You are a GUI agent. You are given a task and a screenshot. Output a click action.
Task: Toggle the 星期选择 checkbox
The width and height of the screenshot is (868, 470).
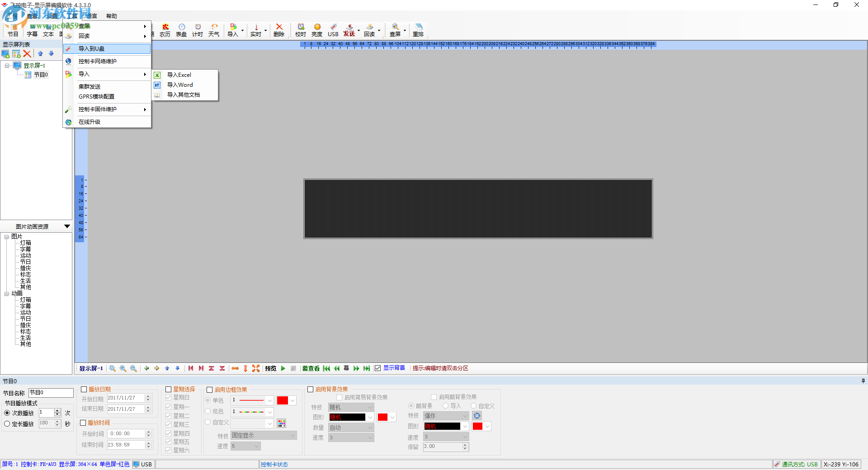[169, 389]
